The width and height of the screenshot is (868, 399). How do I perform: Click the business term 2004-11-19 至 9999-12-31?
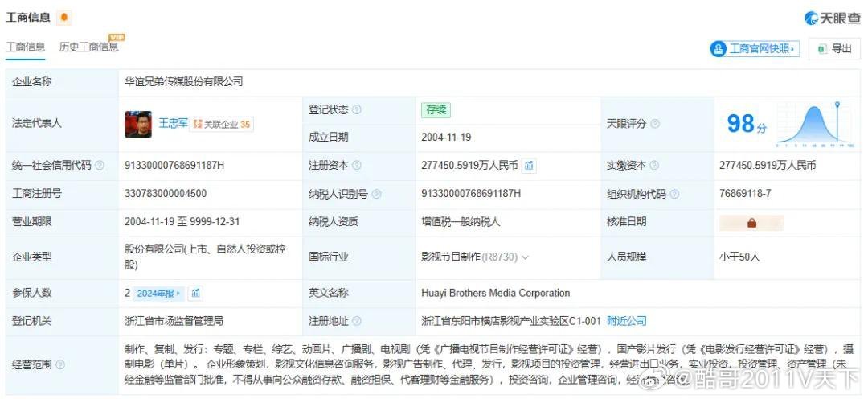click(x=182, y=222)
